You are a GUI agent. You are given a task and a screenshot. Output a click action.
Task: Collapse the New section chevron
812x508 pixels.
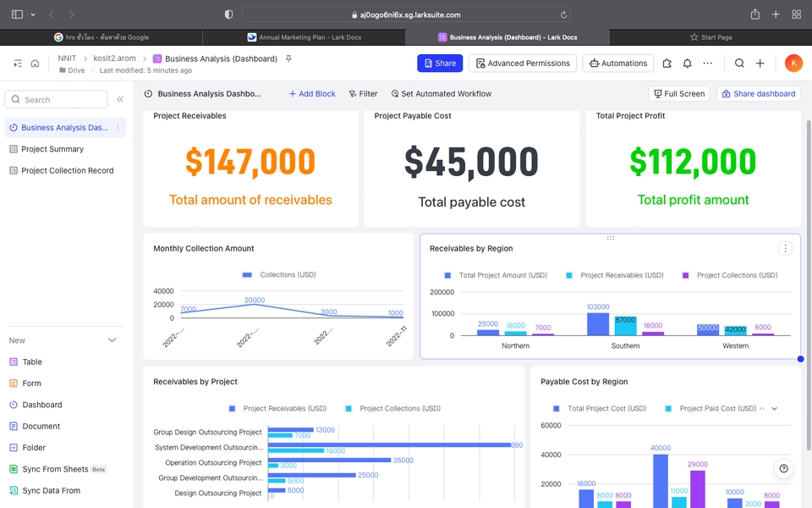click(112, 340)
